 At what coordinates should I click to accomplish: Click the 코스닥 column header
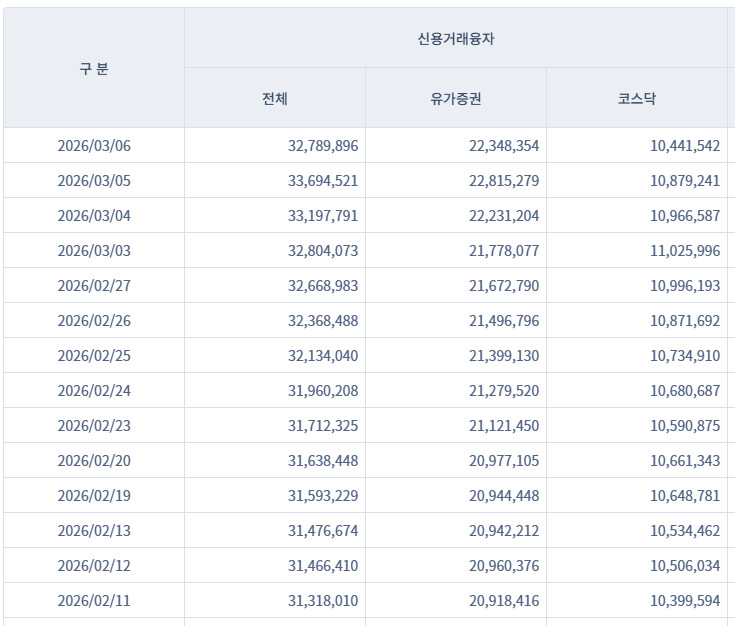(x=637, y=98)
